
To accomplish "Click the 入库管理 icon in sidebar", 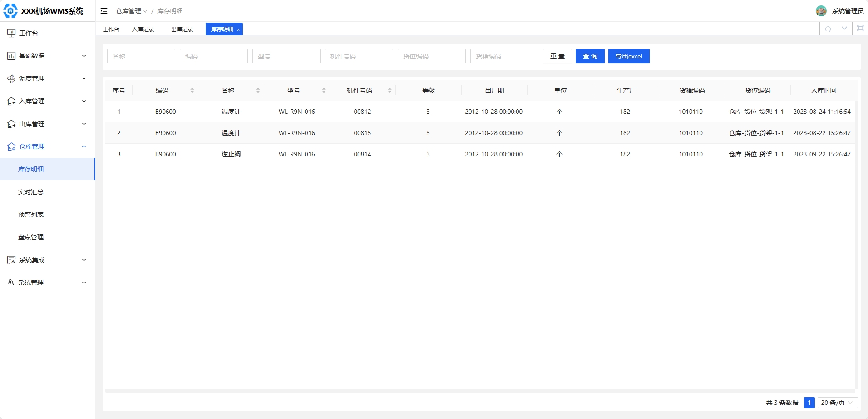I will pos(11,101).
